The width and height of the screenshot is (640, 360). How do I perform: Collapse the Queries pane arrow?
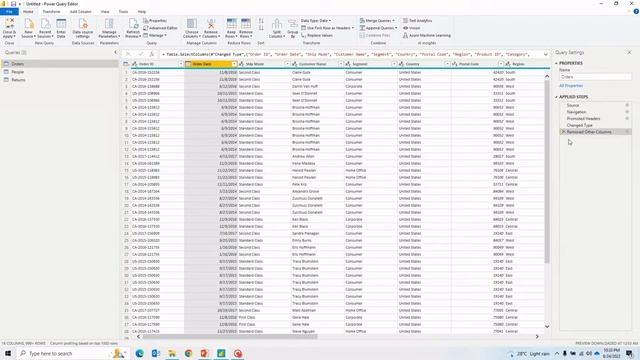tap(115, 52)
